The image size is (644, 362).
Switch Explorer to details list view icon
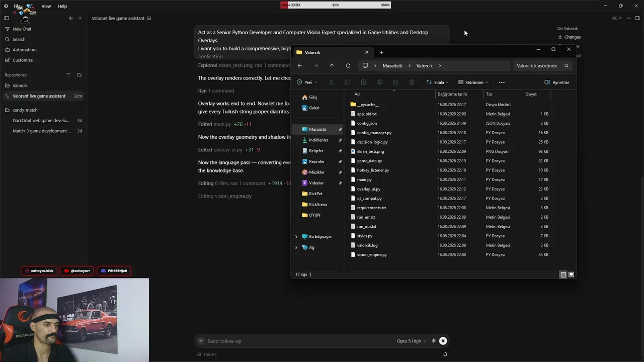[x=563, y=275]
